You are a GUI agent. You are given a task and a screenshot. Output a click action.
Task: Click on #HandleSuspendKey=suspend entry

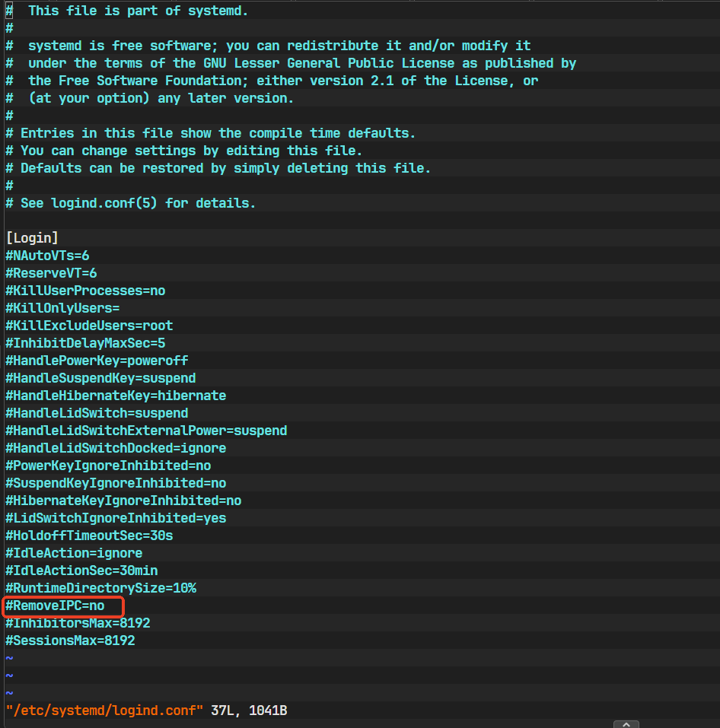pyautogui.click(x=100, y=378)
